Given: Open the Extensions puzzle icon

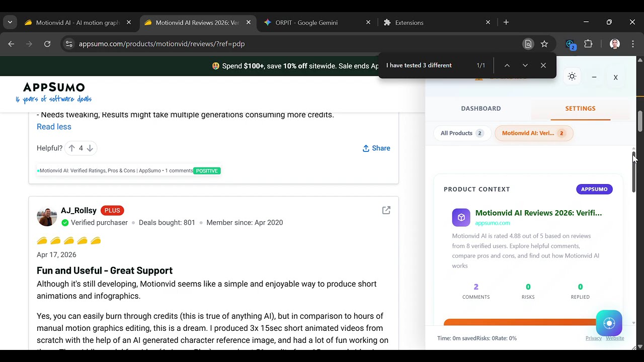Looking at the screenshot, I should pyautogui.click(x=588, y=44).
